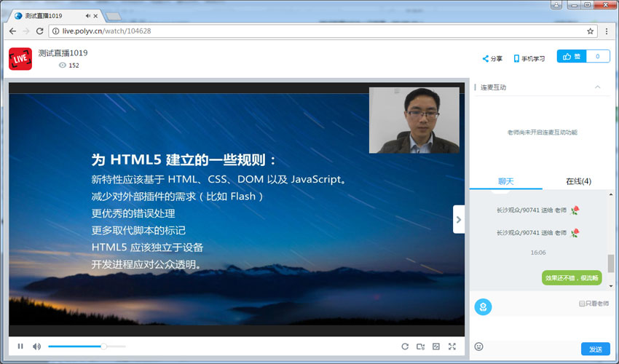Image resolution: width=619 pixels, height=364 pixels.
Task: Collapse the chat sidebar with the arrow
Action: click(459, 219)
